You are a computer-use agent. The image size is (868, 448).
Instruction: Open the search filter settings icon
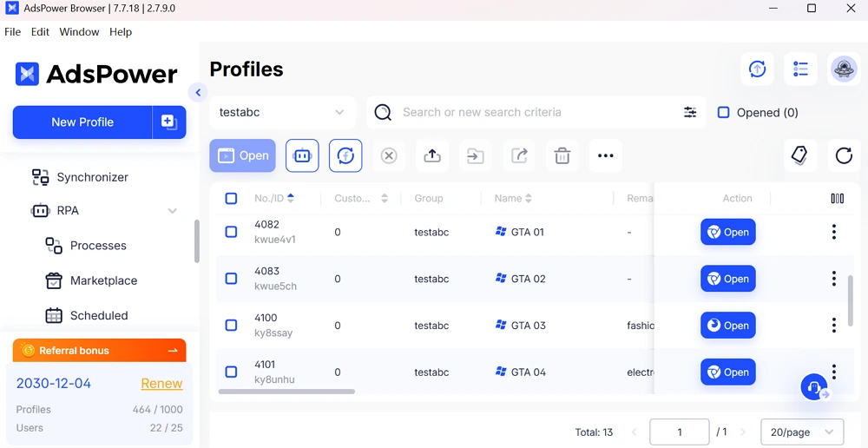pyautogui.click(x=690, y=113)
